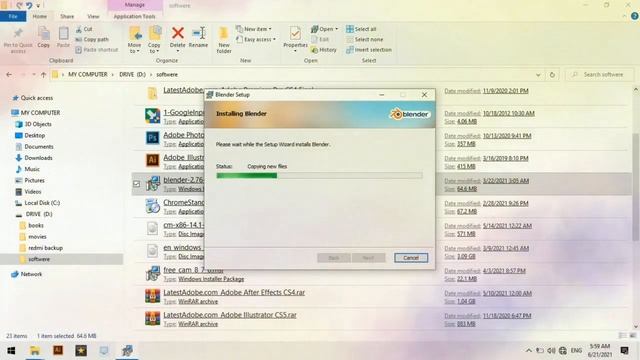Click Select none in ribbon
The width and height of the screenshot is (640, 360).
(364, 40)
